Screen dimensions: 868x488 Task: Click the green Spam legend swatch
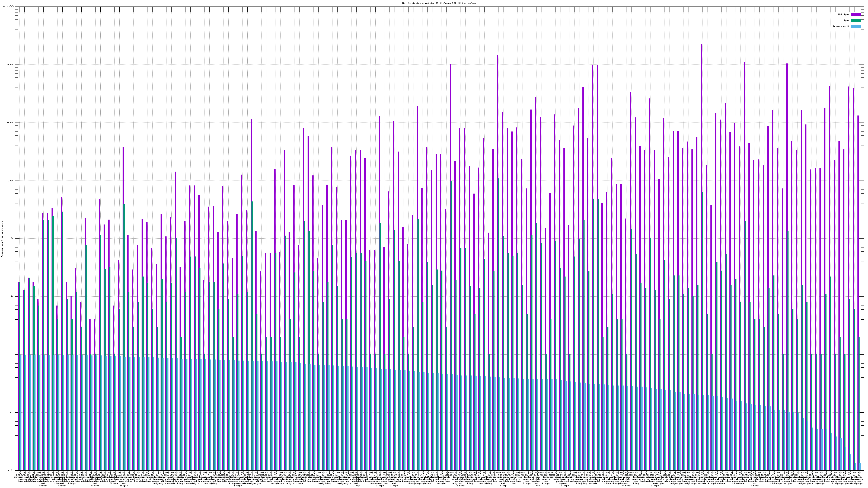[x=856, y=21]
